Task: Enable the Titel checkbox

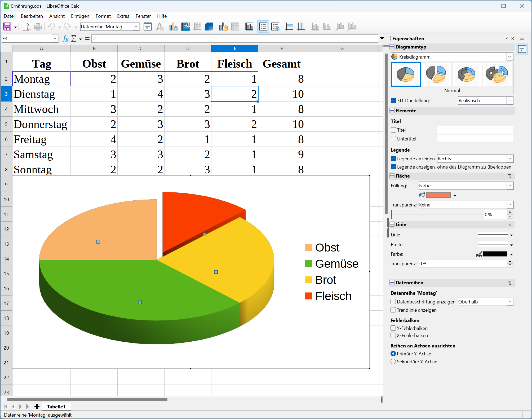Action: coord(393,130)
